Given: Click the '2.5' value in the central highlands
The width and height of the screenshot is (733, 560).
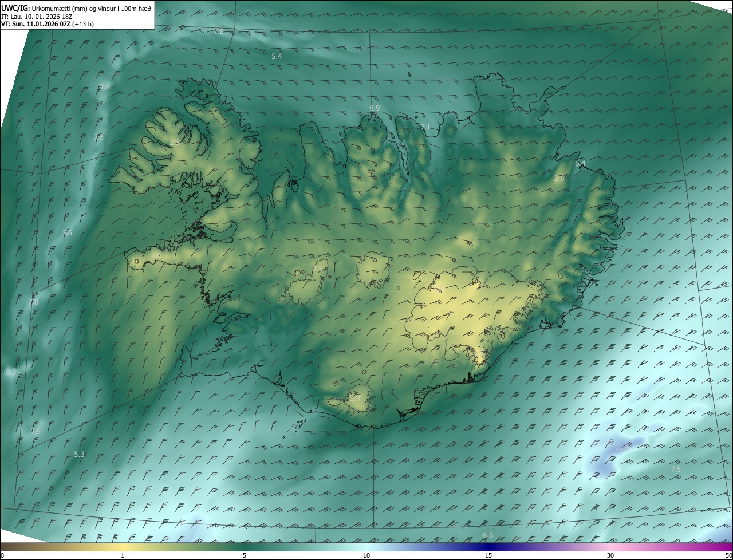Looking at the screenshot, I should tap(317, 269).
